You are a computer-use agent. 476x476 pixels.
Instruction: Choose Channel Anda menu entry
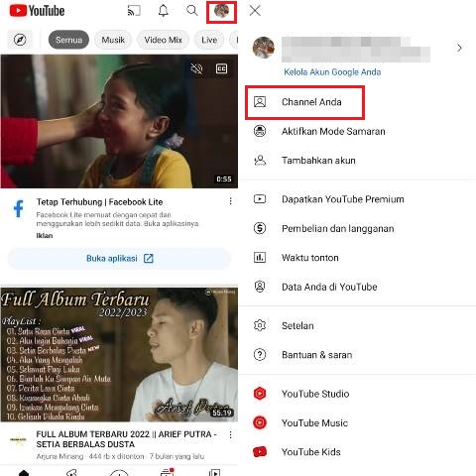305,102
